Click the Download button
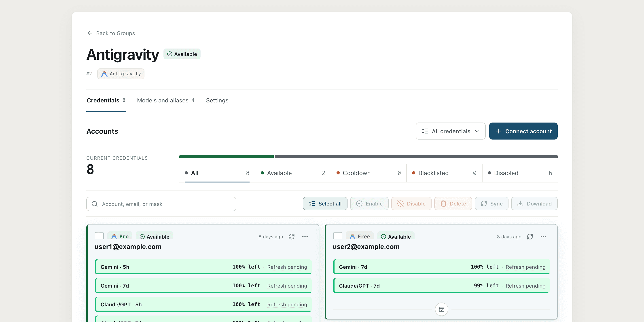The height and width of the screenshot is (322, 644). tap(534, 203)
